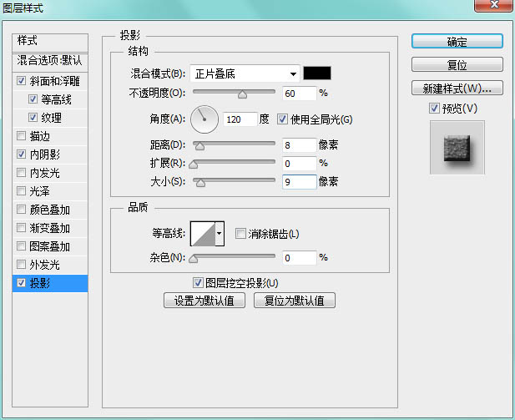
Task: Toggle 使用全局光 checkbox
Action: (282, 119)
